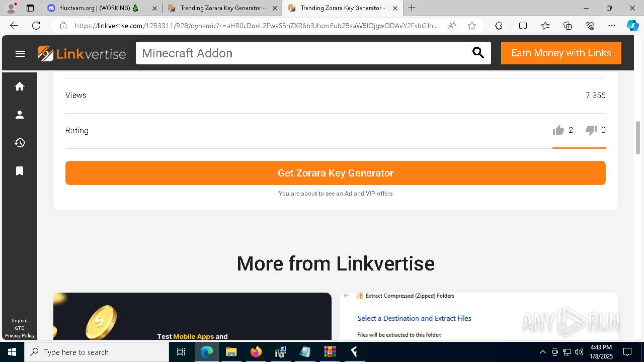Viewport: 644px width, 362px height.
Task: Open Extract Compressed Folders thumbnail card
Action: [478, 316]
